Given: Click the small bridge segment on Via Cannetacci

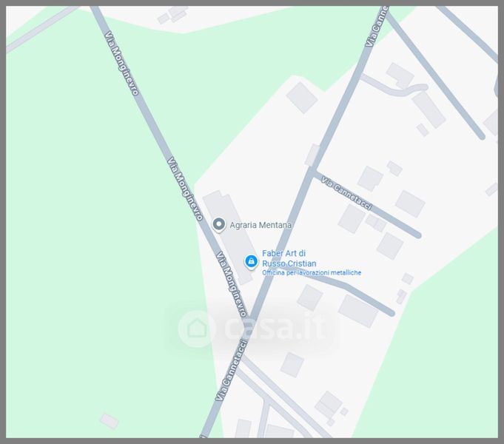Looking at the screenshot, I should [x=312, y=155].
